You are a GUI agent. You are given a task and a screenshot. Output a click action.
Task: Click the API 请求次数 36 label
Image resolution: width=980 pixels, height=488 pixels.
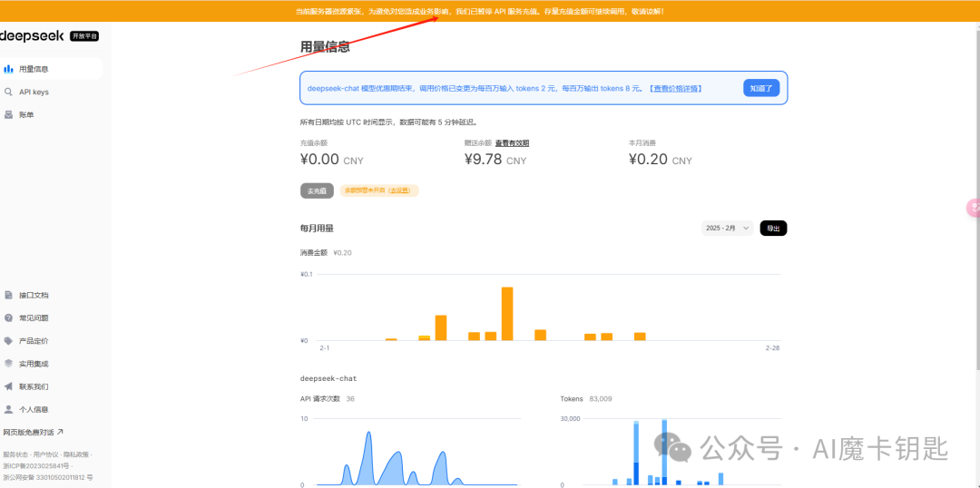(328, 398)
